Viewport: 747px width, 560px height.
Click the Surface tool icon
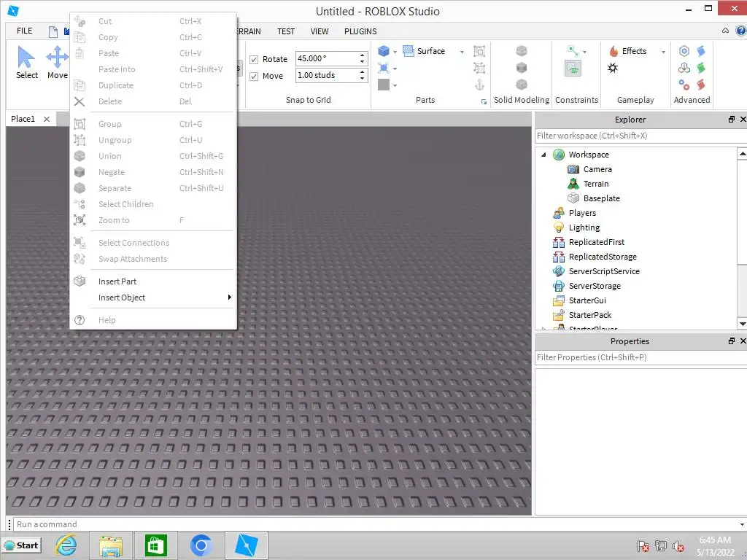pyautogui.click(x=409, y=51)
